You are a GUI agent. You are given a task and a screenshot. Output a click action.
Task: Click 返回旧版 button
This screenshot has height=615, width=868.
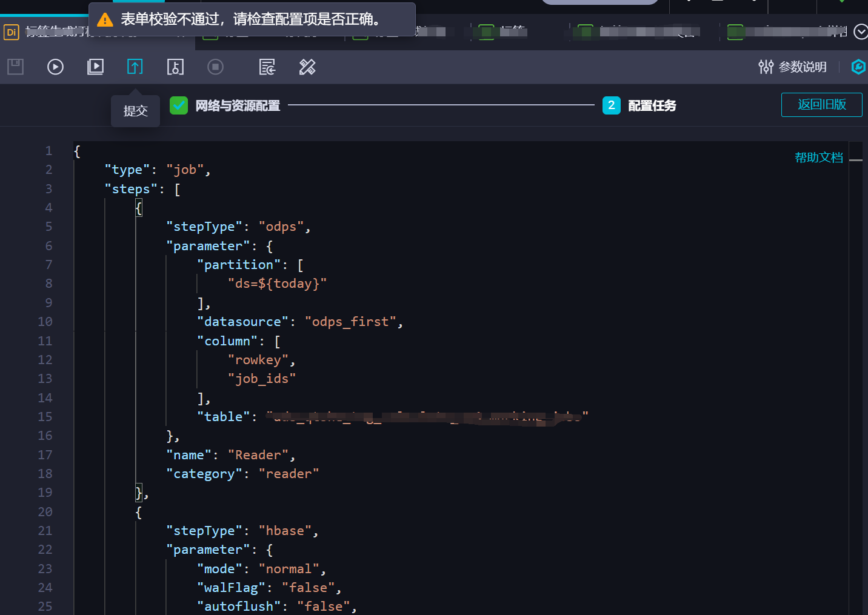point(821,104)
